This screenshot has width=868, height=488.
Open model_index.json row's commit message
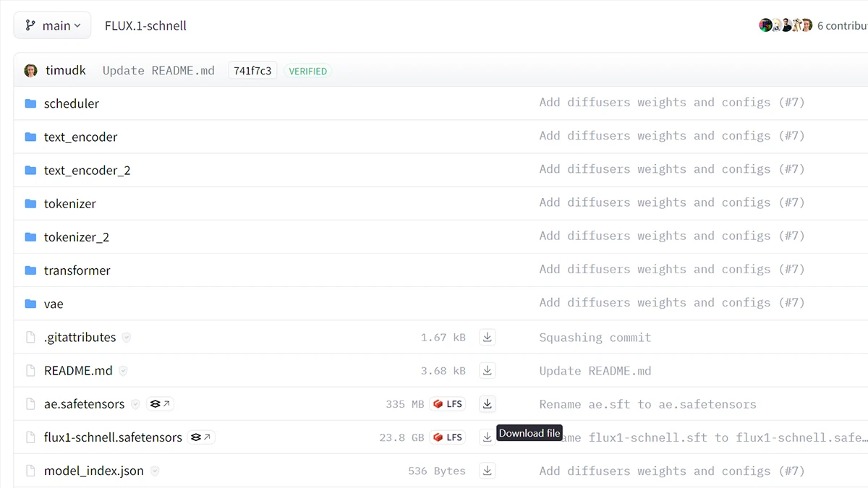pos(672,471)
